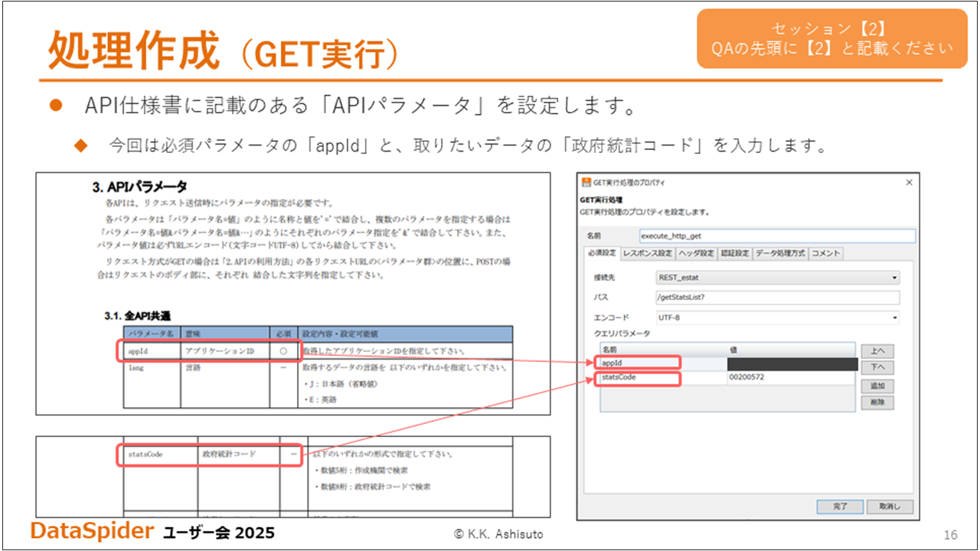980x551 pixels.
Task: Click the DataSpider logo text
Action: coord(92,530)
